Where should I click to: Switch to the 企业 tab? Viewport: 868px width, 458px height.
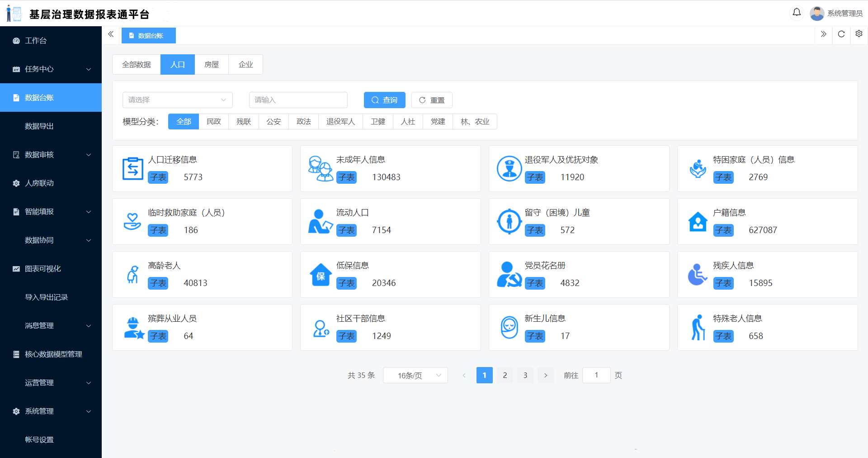[x=245, y=64]
